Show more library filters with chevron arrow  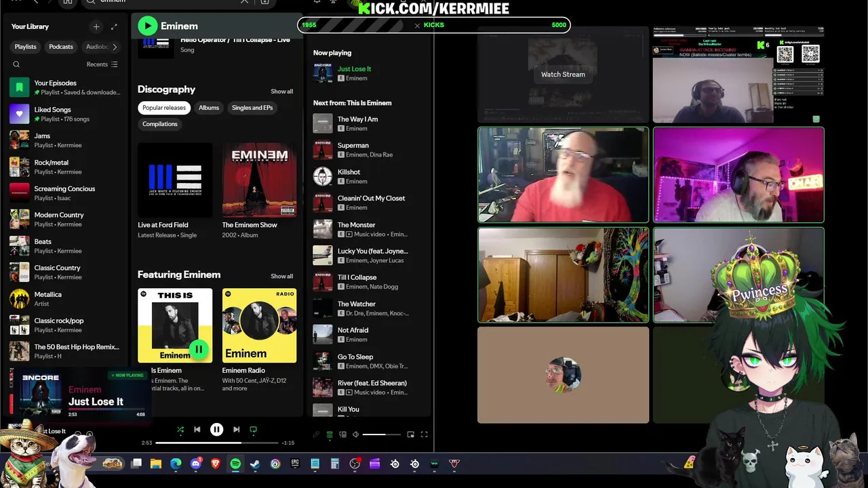pyautogui.click(x=115, y=47)
